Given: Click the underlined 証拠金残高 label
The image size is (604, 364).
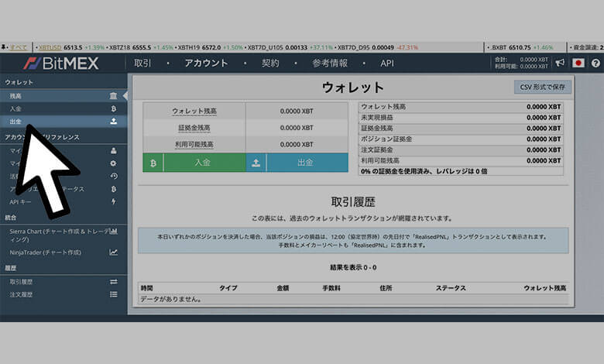Looking at the screenshot, I should (194, 128).
